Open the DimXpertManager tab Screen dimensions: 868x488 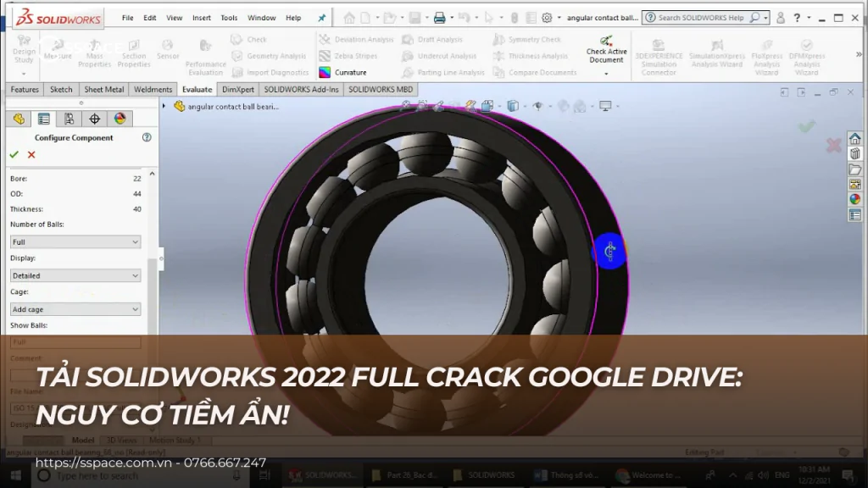[x=95, y=119]
